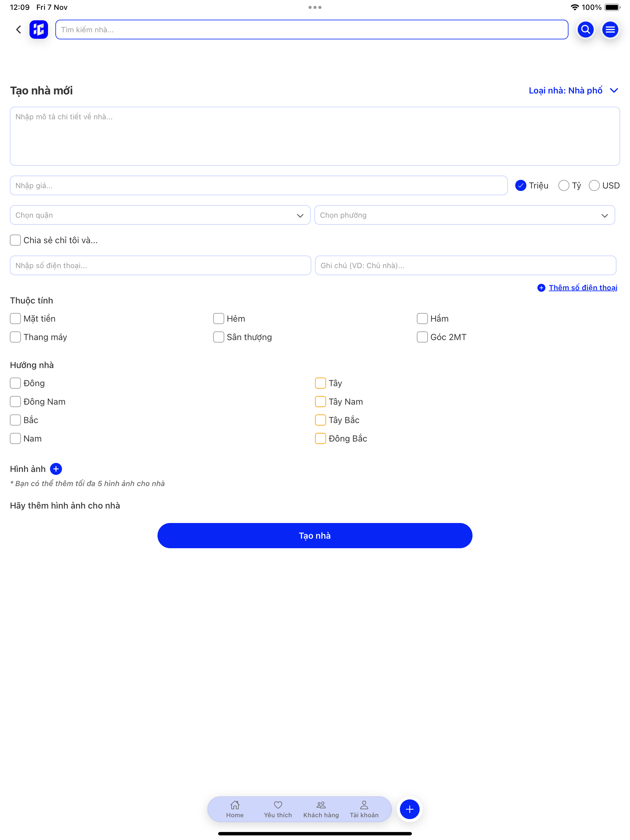
Task: Go to the Tài khoản tab
Action: click(364, 809)
